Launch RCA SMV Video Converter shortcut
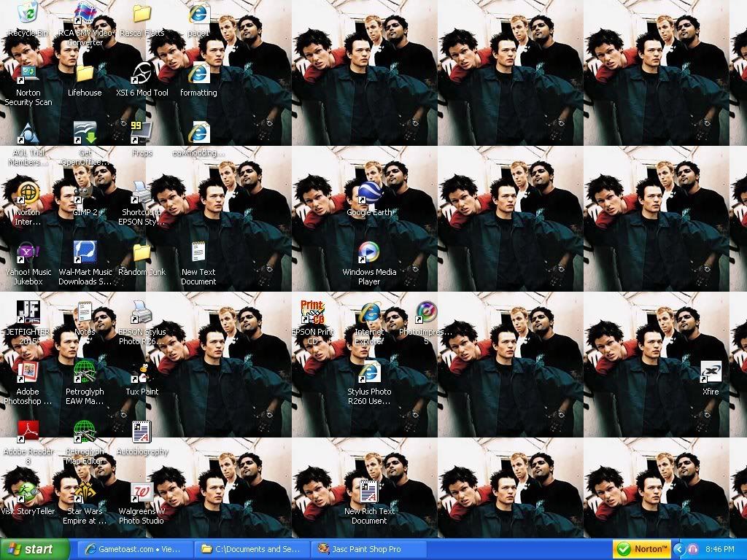Image resolution: width=747 pixels, height=560 pixels. (x=85, y=15)
